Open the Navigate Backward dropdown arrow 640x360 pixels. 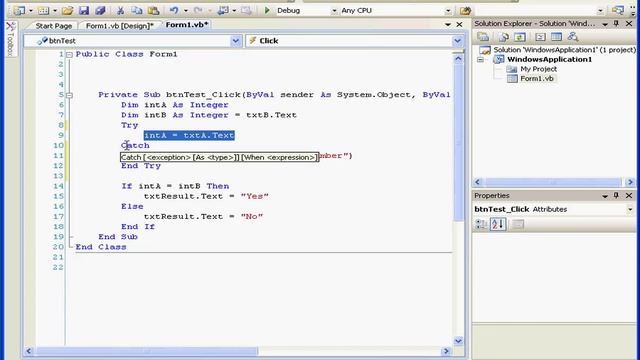(234, 11)
